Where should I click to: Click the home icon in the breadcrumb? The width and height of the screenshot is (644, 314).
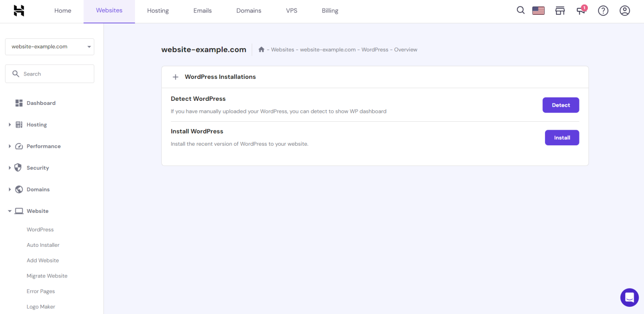pos(261,49)
